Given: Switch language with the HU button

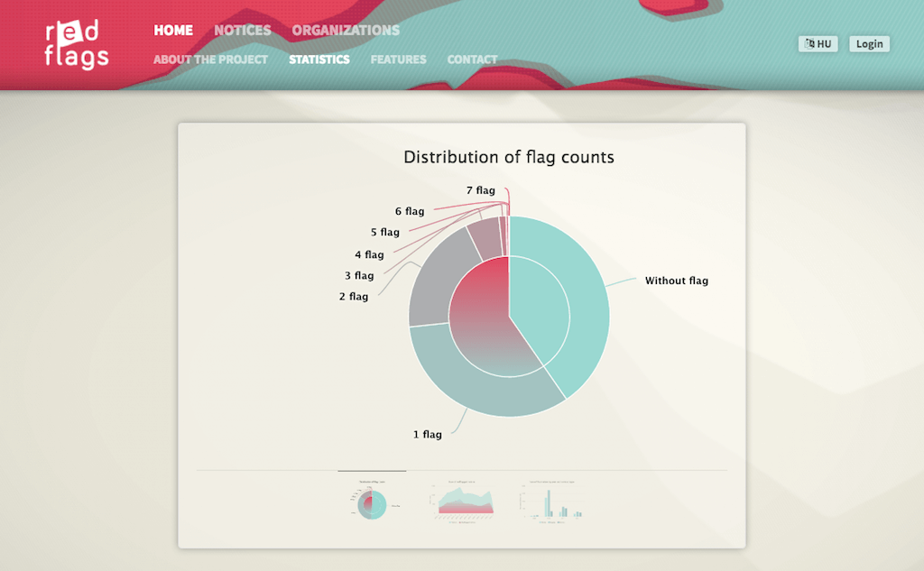Looking at the screenshot, I should [x=818, y=43].
